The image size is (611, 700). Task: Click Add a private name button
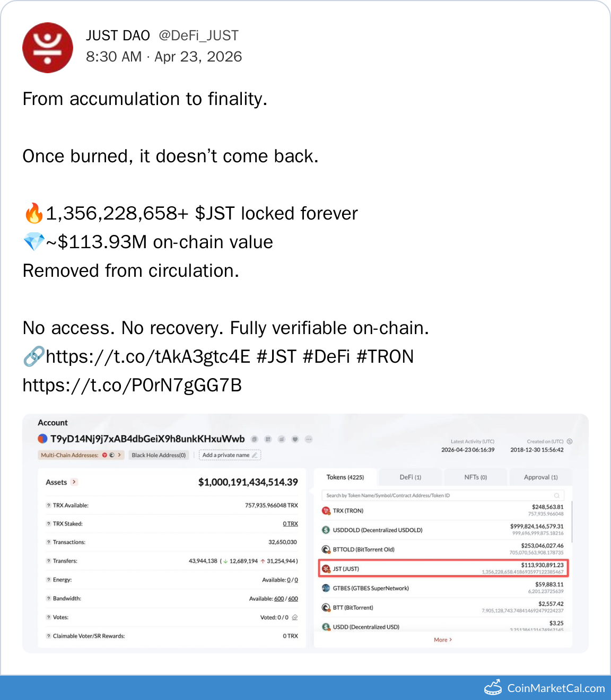[x=230, y=455]
